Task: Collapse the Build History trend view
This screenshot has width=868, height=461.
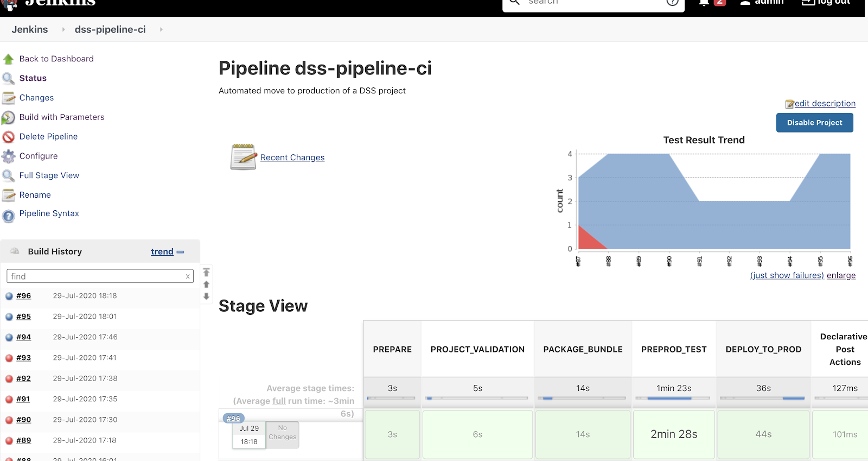Action: [181, 251]
